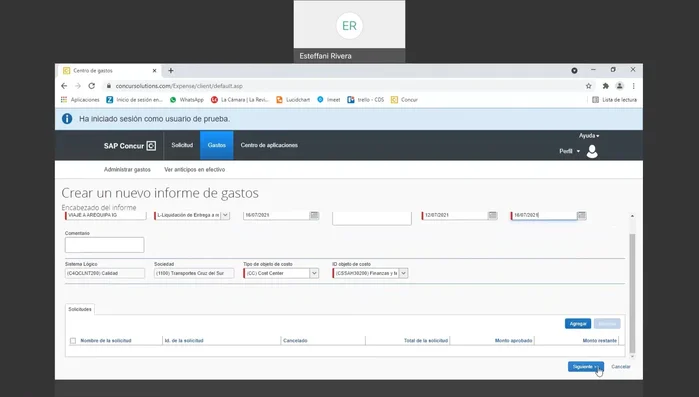Viewport: 699px width, 397px height.
Task: Open the Gastos menu tab
Action: click(x=217, y=145)
